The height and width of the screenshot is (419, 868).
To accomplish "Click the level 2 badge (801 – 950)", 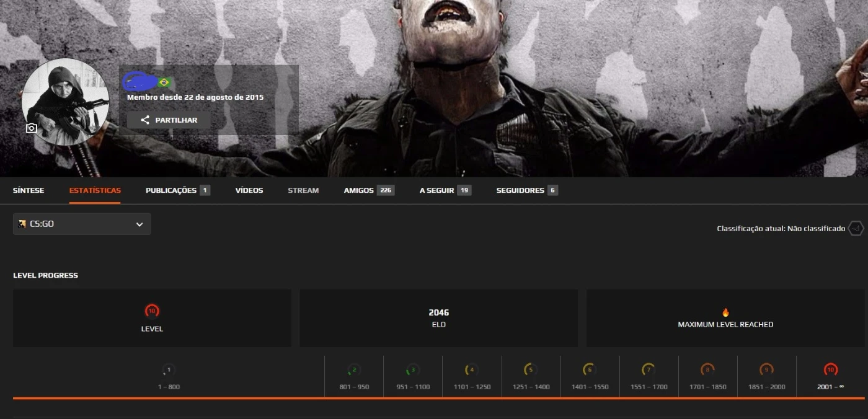I will [x=354, y=370].
